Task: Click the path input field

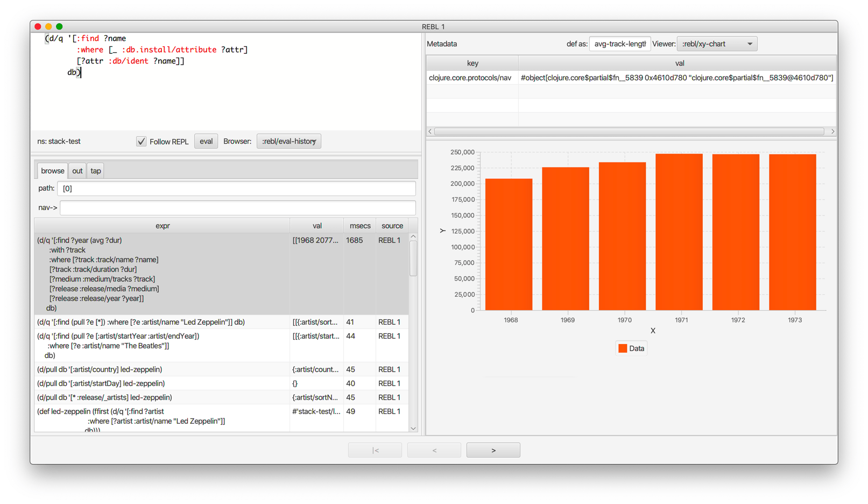Action: [x=236, y=188]
